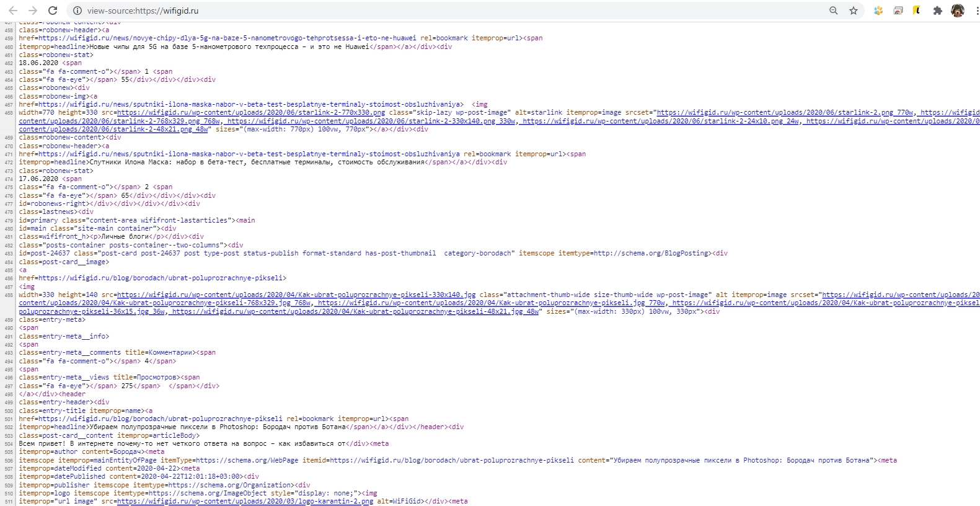The image size is (980, 506).
Task: Click the browser Back arrow
Action: pyautogui.click(x=13, y=11)
